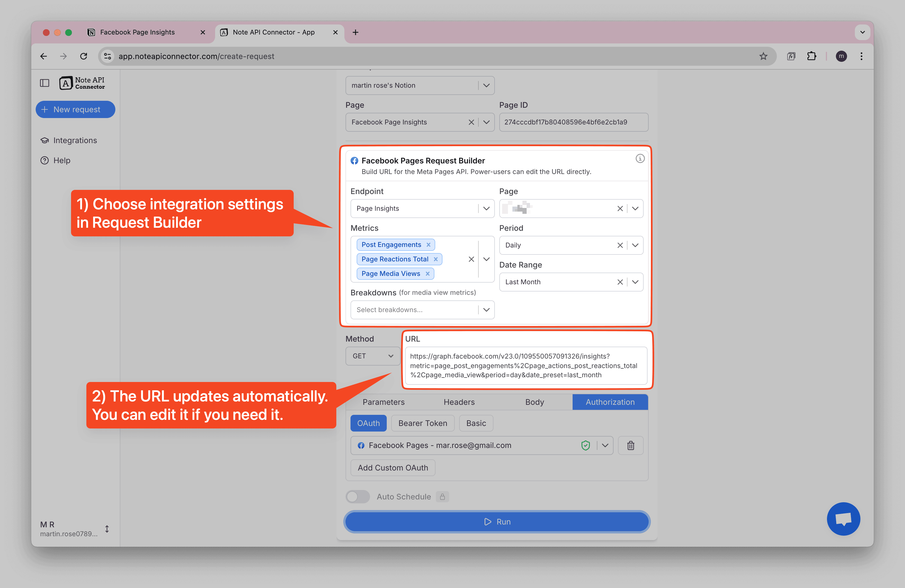
Task: Select the OAuth authorization type
Action: (368, 423)
